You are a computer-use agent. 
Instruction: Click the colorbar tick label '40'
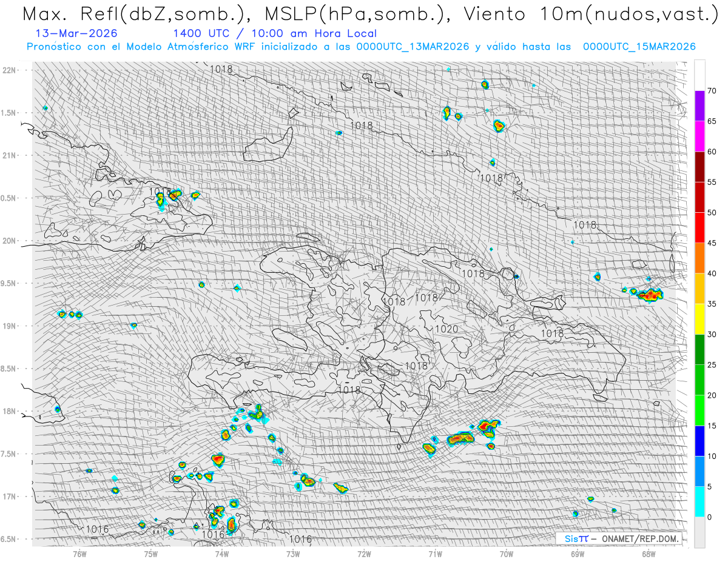[712, 273]
